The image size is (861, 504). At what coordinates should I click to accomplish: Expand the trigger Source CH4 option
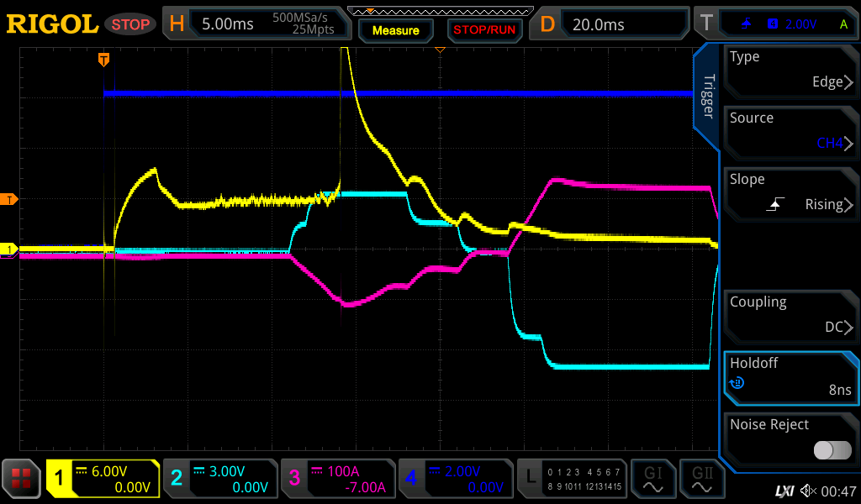point(790,132)
